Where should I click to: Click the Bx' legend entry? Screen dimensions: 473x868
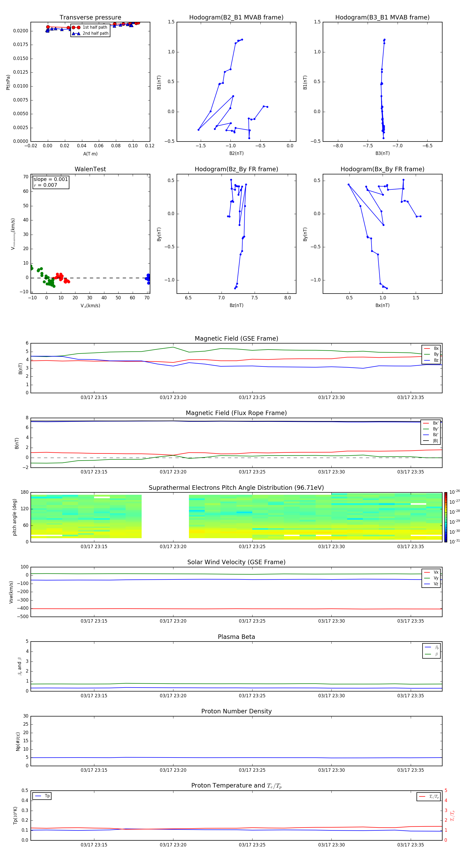click(x=431, y=423)
